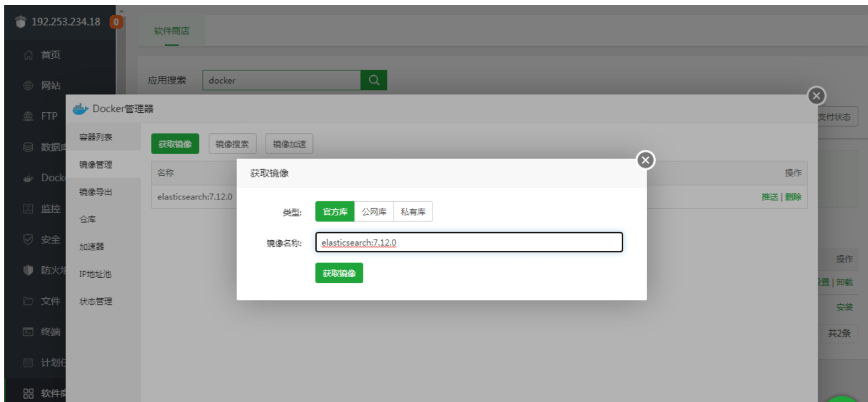Click the panel shield logo icon
The height and width of the screenshot is (402, 868).
[x=21, y=22]
